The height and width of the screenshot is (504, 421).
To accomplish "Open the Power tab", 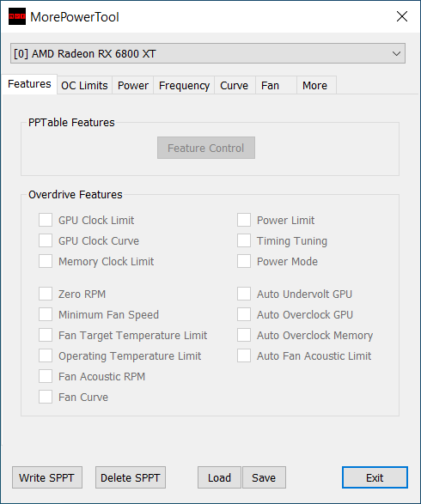I will point(133,86).
